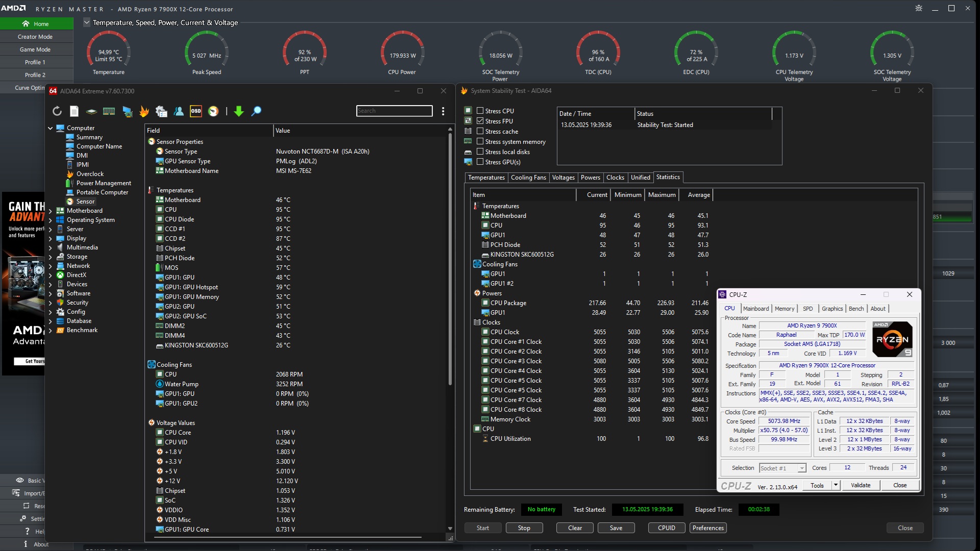Click the Settings sliders icon in Ryzen Master sidebar
The image size is (980, 551).
click(x=23, y=518)
